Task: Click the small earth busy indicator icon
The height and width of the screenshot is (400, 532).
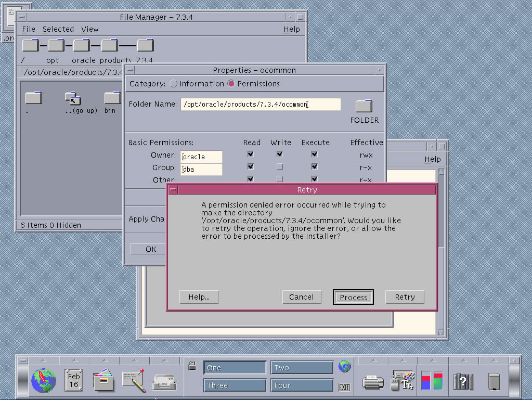Action: pyautogui.click(x=344, y=366)
